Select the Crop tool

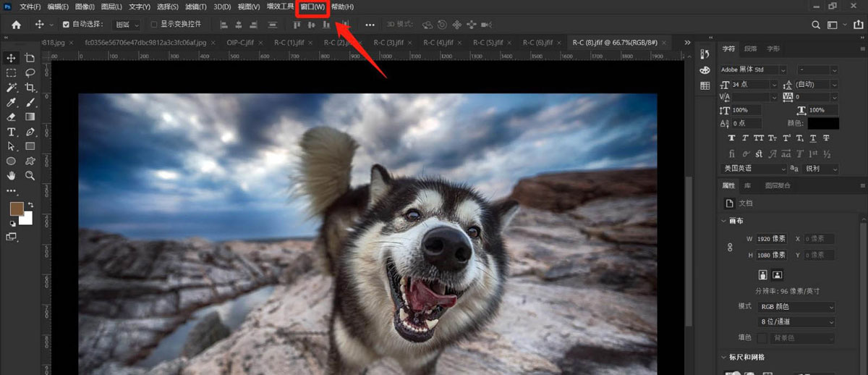point(30,88)
